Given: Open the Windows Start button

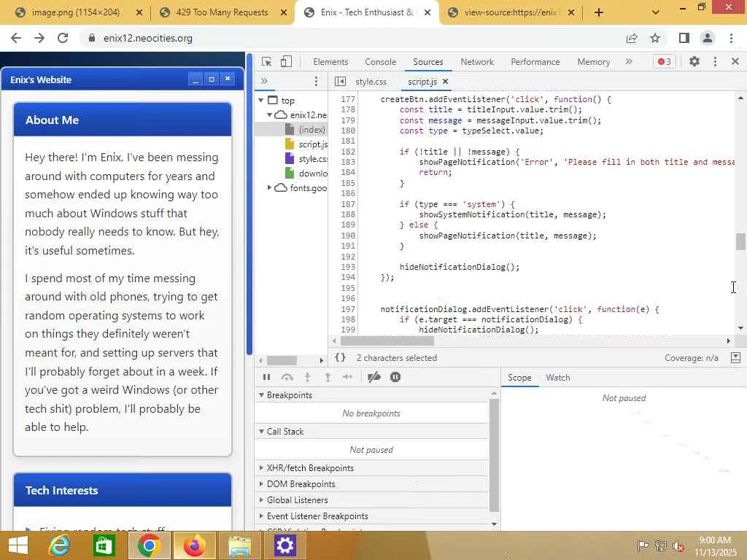Looking at the screenshot, I should (x=18, y=545).
